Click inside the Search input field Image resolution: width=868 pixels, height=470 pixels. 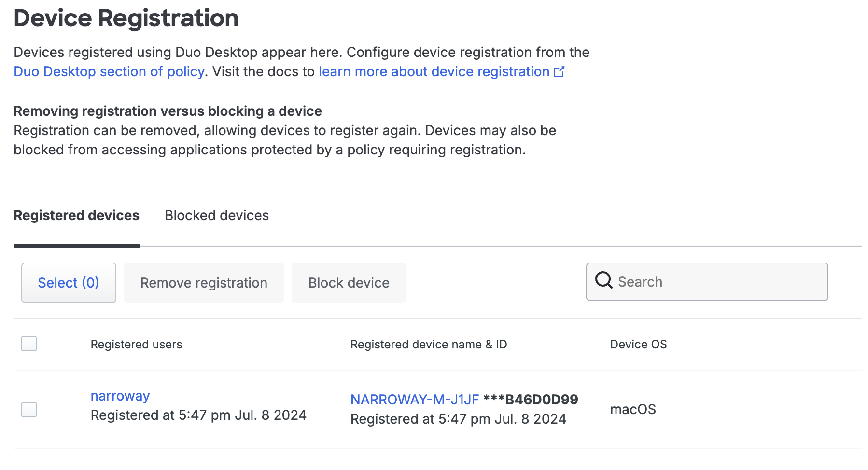click(x=700, y=281)
